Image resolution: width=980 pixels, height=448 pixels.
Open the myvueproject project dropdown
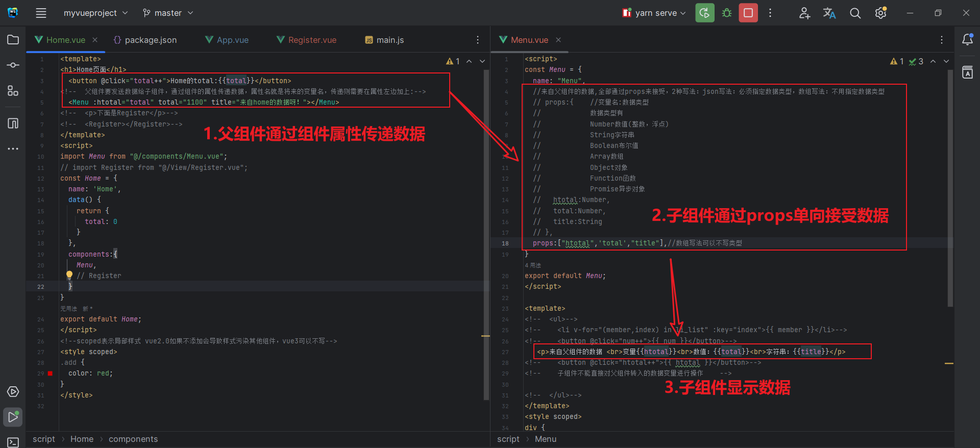tap(95, 13)
